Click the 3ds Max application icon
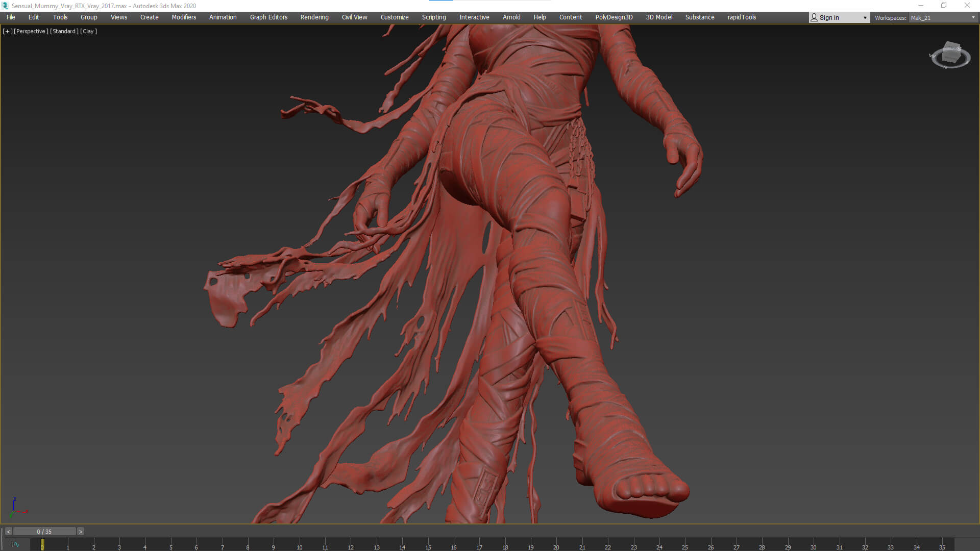Viewport: 980px width, 551px height. [5, 6]
